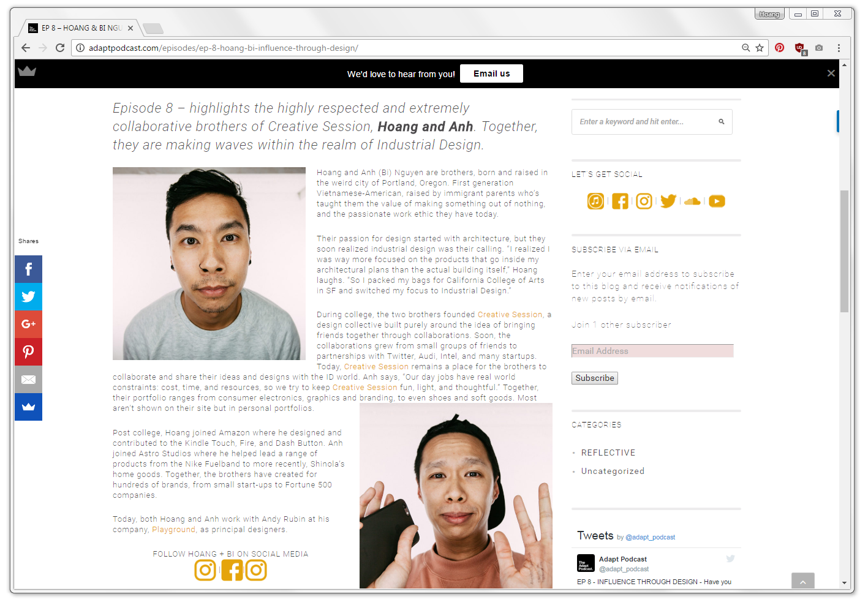Click the Pinterest browser extension icon

click(x=779, y=48)
